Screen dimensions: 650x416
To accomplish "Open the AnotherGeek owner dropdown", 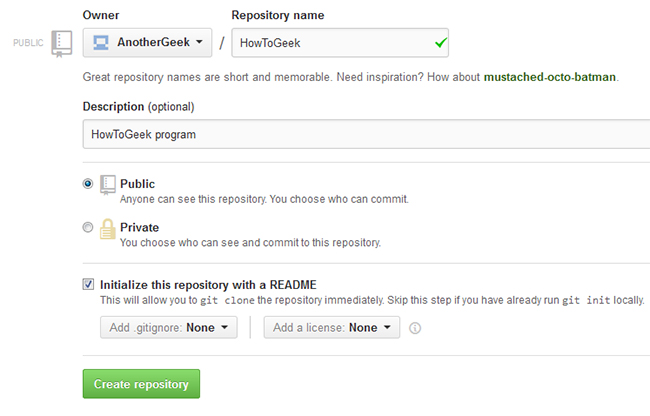I will click(147, 43).
